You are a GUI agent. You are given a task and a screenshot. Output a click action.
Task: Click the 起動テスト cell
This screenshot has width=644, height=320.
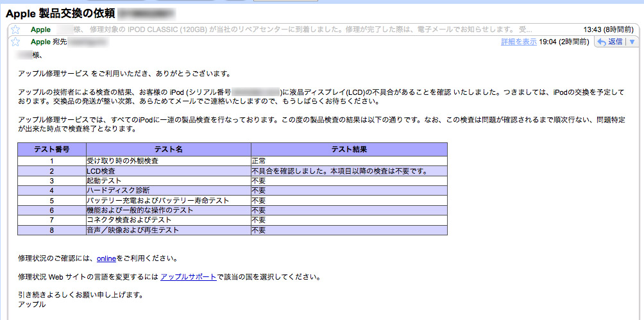(169, 180)
